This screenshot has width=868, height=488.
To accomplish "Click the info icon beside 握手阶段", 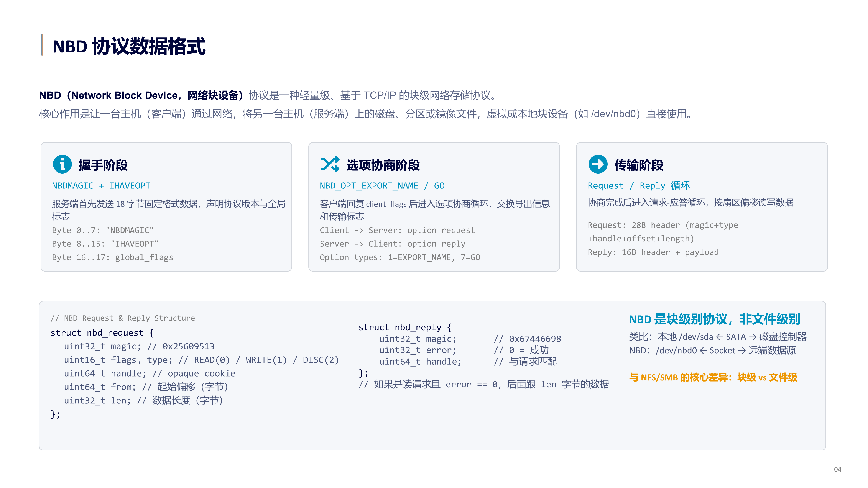I will [x=62, y=164].
